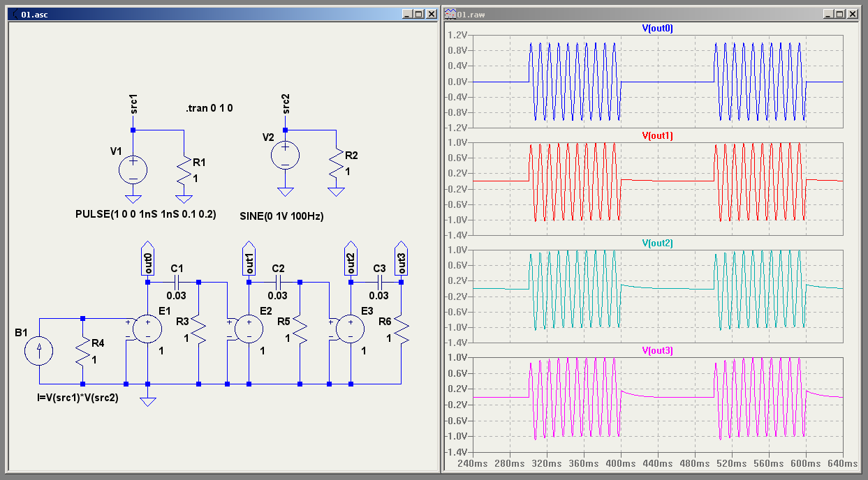The height and width of the screenshot is (480, 868).
Task: Select the V1 pulse voltage source symbol
Action: coord(133,169)
